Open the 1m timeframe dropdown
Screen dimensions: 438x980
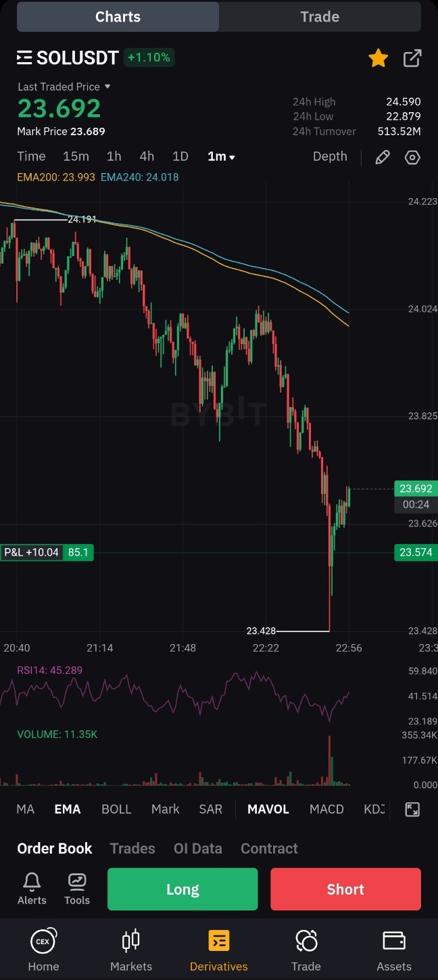coord(221,156)
